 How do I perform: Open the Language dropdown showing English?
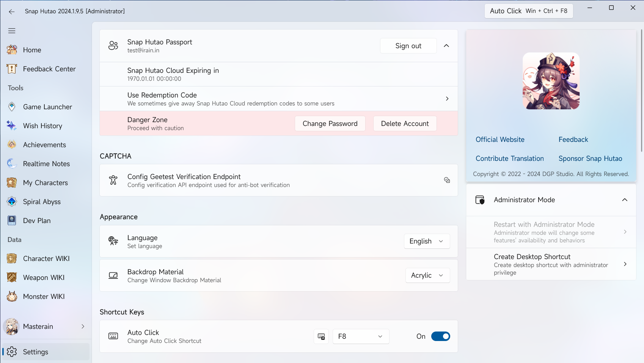tap(427, 241)
